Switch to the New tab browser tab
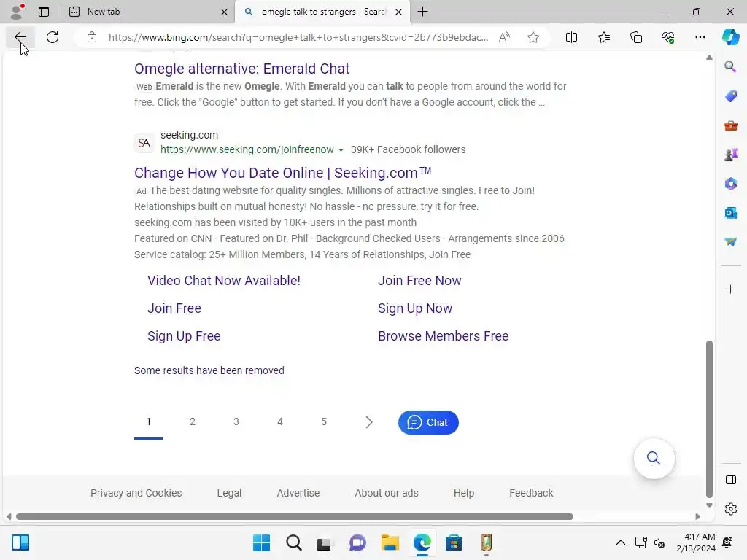 pyautogui.click(x=147, y=12)
